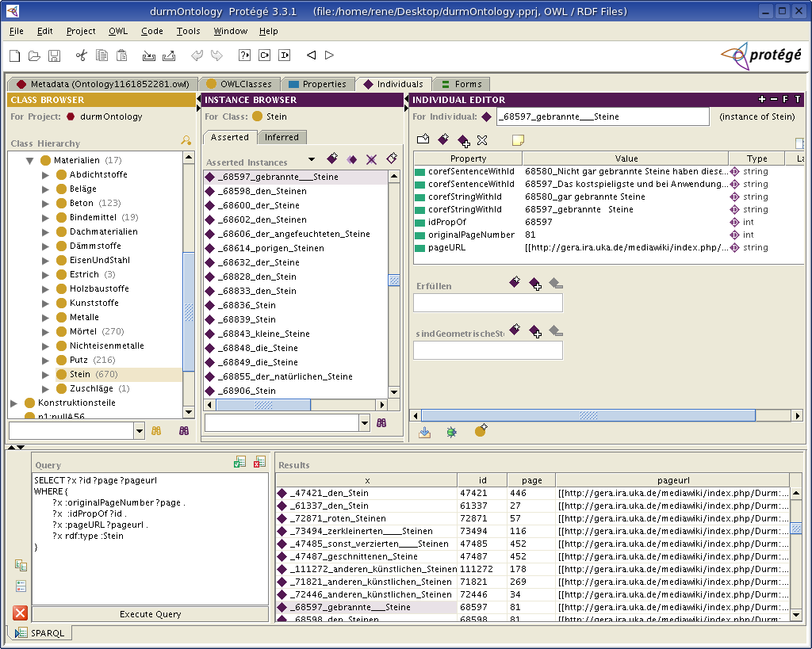Screen dimensions: 812x649
Task: Click the Individual Editor horizontal scrollbar
Action: pyautogui.click(x=588, y=415)
